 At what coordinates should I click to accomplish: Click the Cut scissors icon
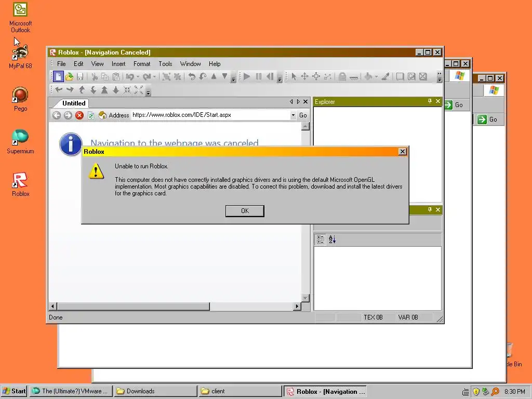pyautogui.click(x=95, y=77)
